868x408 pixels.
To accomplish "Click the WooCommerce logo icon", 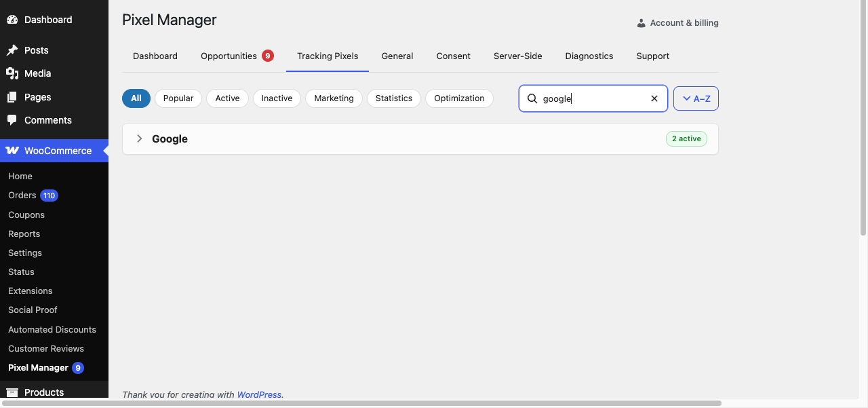I will [12, 151].
